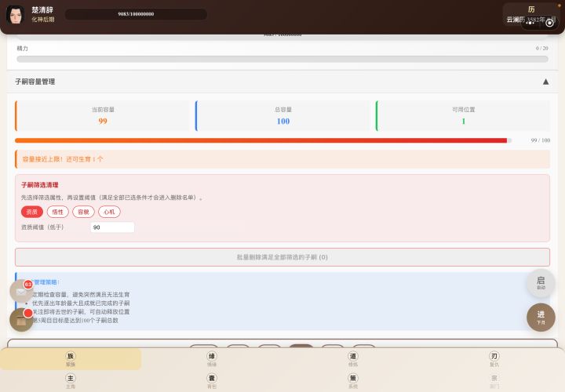This screenshot has height=392, width=565.
Task: Click the 优先逐出年龄最大 strategy line
Action: (81, 303)
